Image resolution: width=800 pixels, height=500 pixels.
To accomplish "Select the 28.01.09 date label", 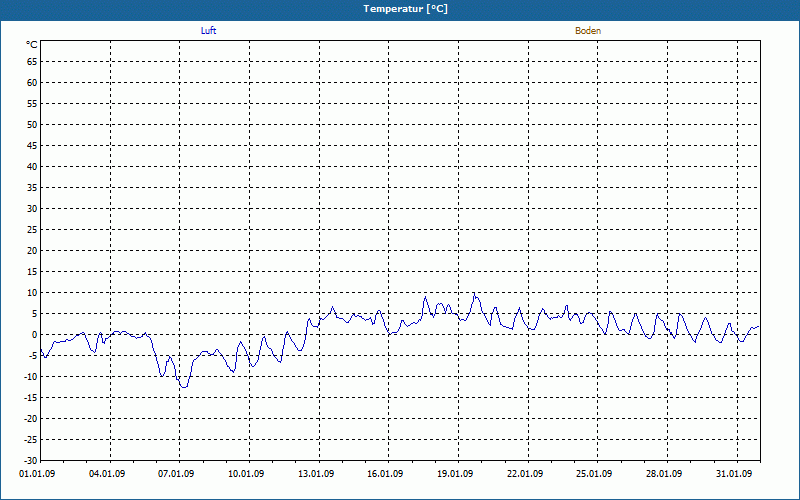I will click(x=664, y=473).
